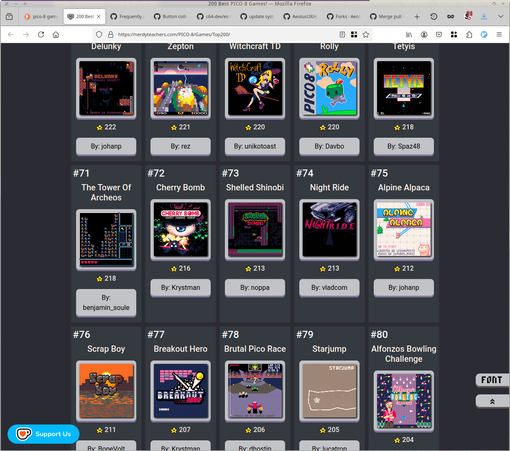This screenshot has width=510, height=451.
Task: Open the extensions puzzle icon
Action: pos(469,34)
